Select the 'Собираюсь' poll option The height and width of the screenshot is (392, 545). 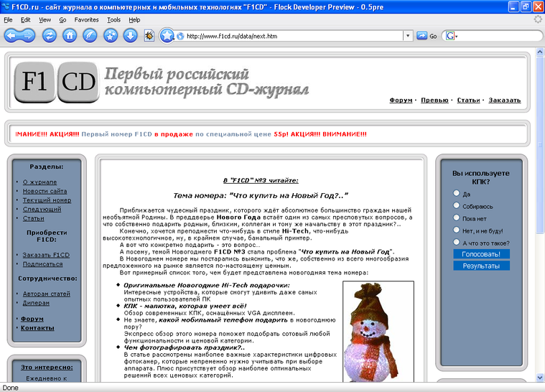coord(457,205)
